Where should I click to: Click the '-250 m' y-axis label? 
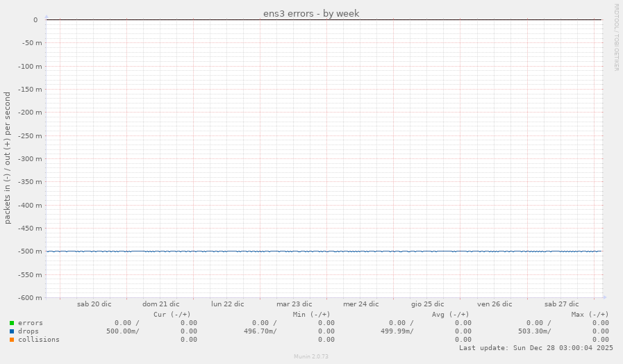point(30,136)
